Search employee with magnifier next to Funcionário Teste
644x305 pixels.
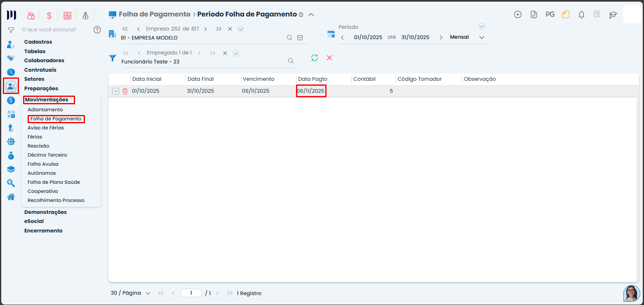click(291, 61)
